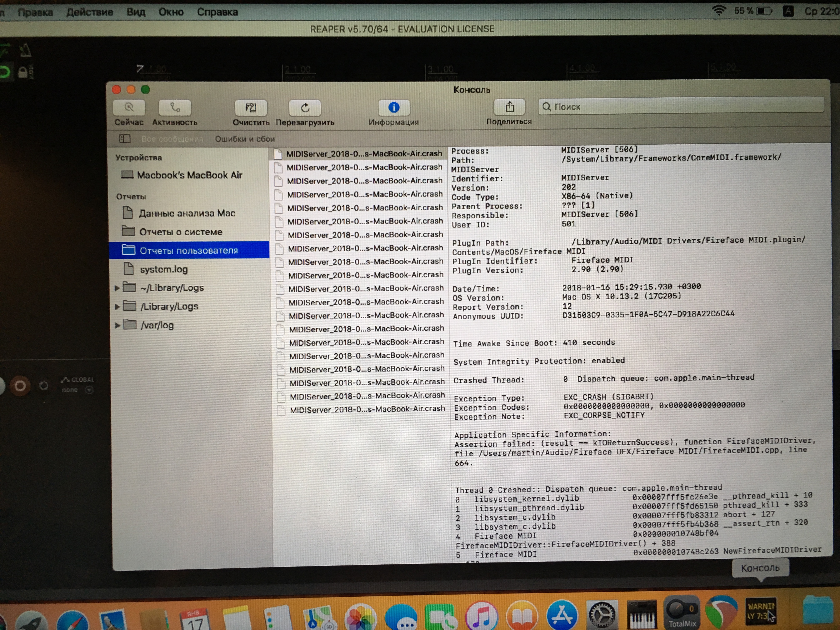The image size is (840, 630).
Task: Toggle the REAPER record button
Action: tap(20, 386)
